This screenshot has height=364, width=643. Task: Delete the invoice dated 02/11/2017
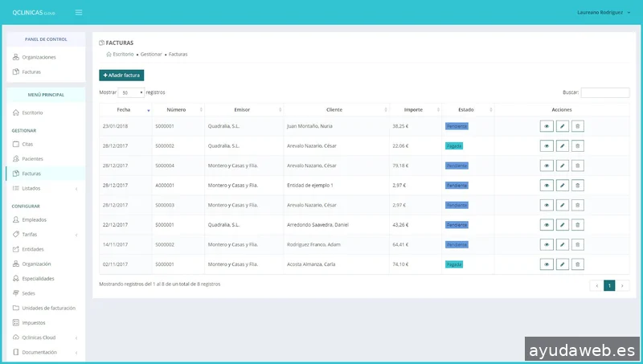point(577,264)
